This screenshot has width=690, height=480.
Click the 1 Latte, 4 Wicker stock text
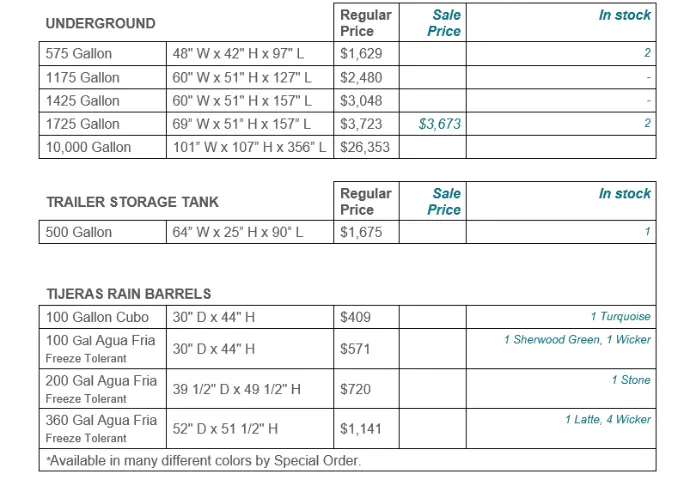tap(608, 419)
